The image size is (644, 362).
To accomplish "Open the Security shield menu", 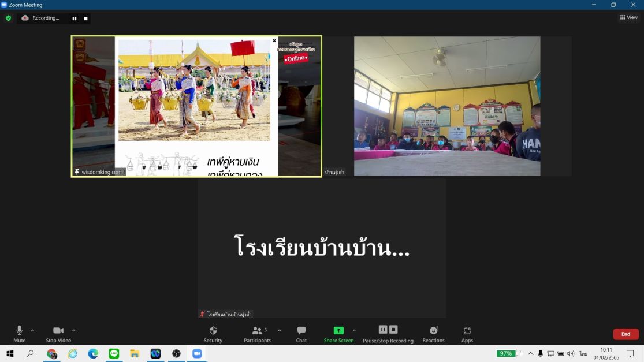I will (213, 334).
